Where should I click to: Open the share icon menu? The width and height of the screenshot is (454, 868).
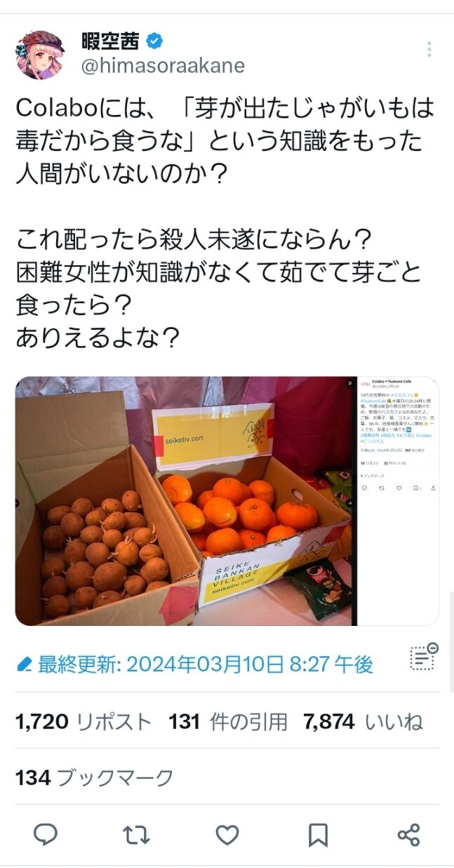[x=408, y=835]
